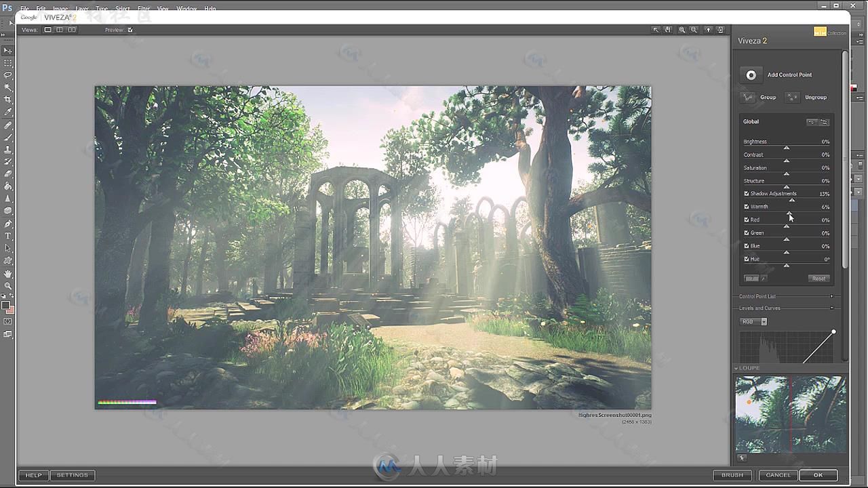The height and width of the screenshot is (488, 868).
Task: Select the Photoshop Hand tool
Action: click(x=8, y=273)
